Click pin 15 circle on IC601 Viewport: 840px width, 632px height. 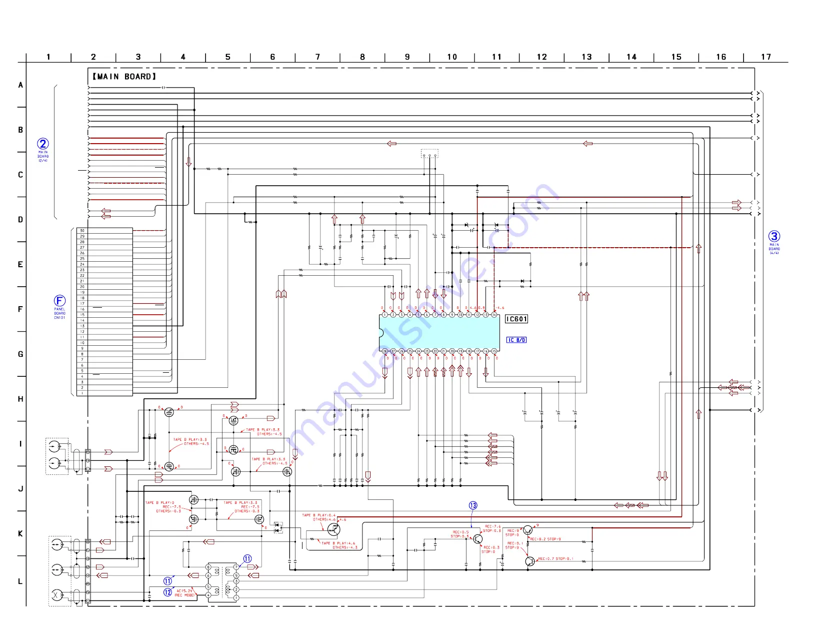click(x=494, y=351)
